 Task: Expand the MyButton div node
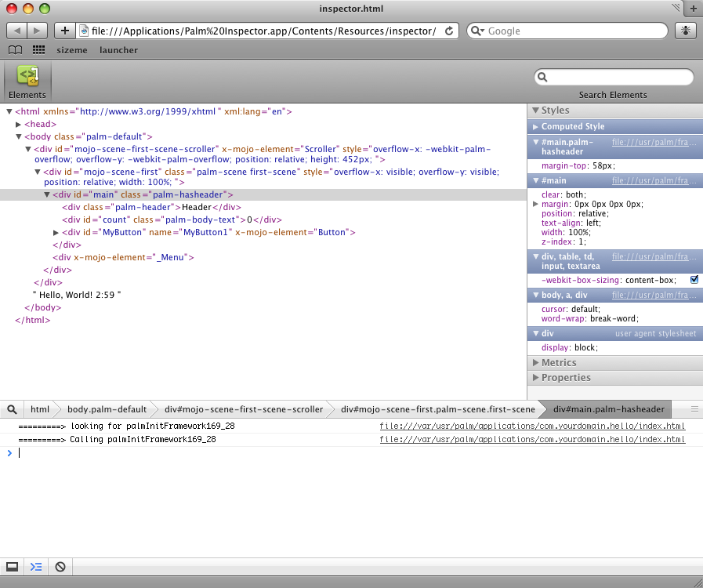(x=56, y=233)
